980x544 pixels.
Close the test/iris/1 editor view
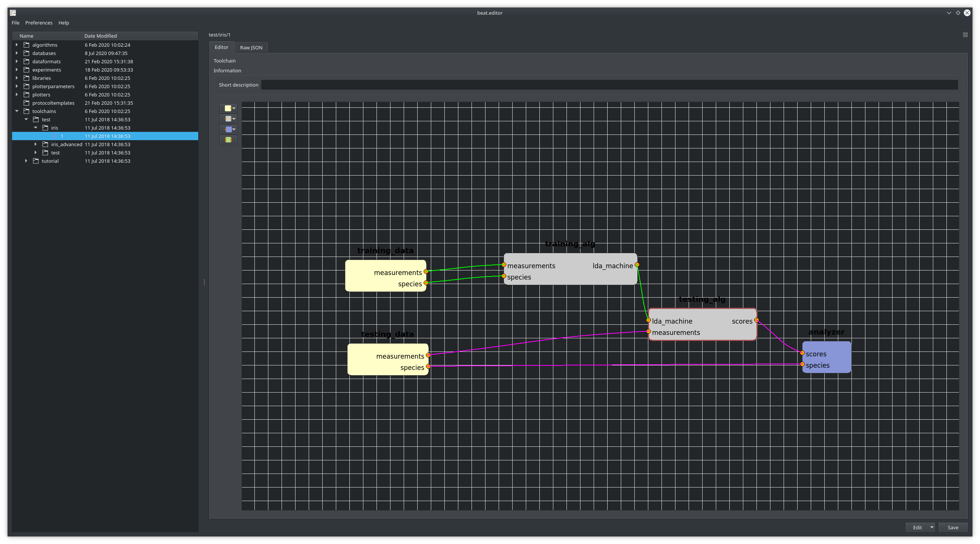click(965, 35)
